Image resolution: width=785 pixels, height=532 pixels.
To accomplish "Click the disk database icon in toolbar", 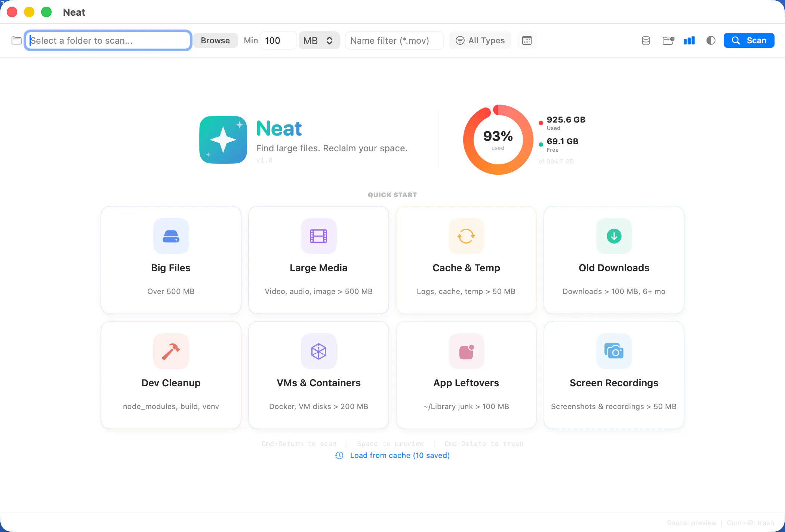I will coord(646,40).
